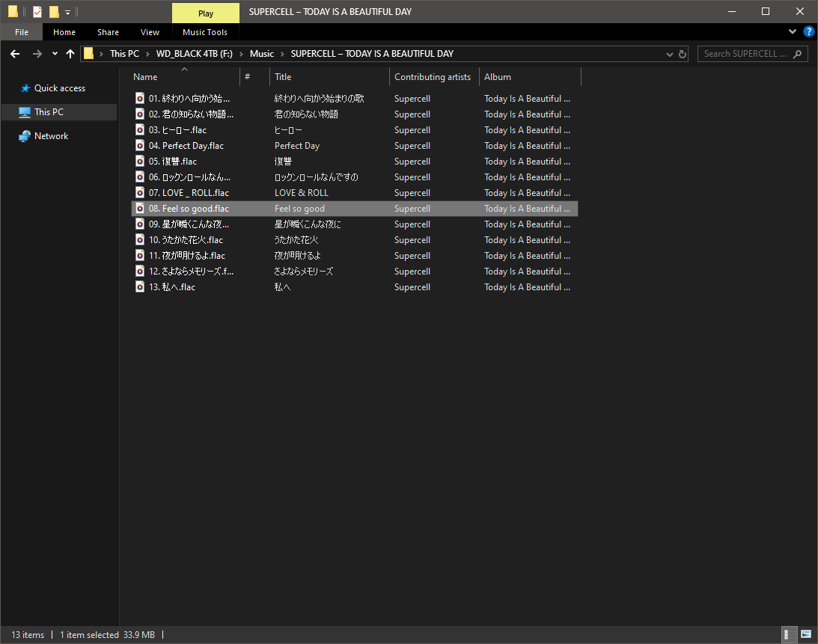The width and height of the screenshot is (818, 644).
Task: Click file icon of 09. 星が瞬くこんな夜
Action: click(x=140, y=224)
